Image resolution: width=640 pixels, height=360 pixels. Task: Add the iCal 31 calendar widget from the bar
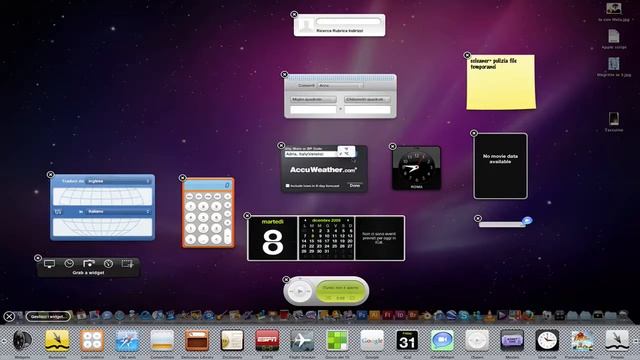pyautogui.click(x=407, y=340)
